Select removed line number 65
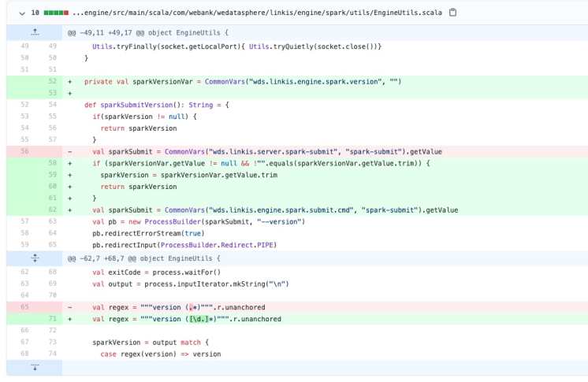The width and height of the screenshot is (588, 382). click(x=24, y=306)
